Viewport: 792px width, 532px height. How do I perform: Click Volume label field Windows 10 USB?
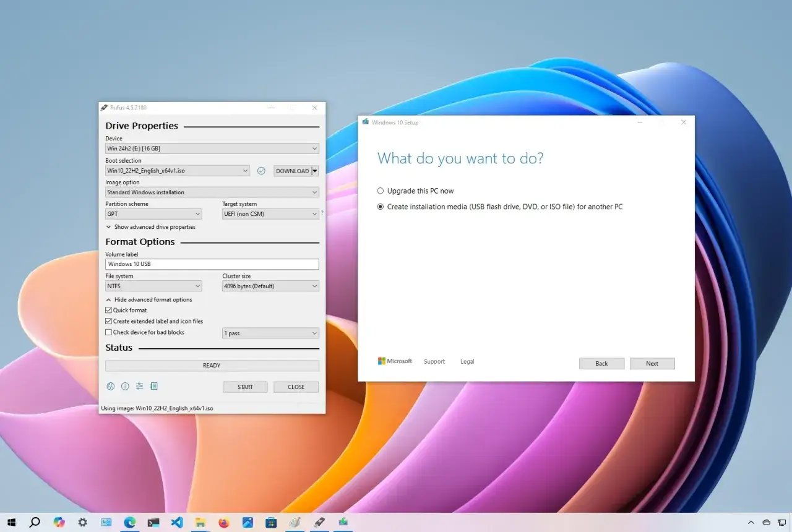(212, 264)
